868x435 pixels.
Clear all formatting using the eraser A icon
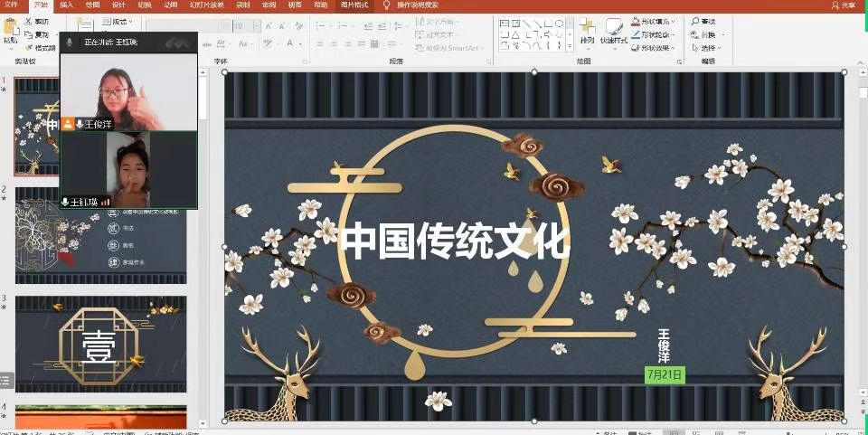point(299,25)
